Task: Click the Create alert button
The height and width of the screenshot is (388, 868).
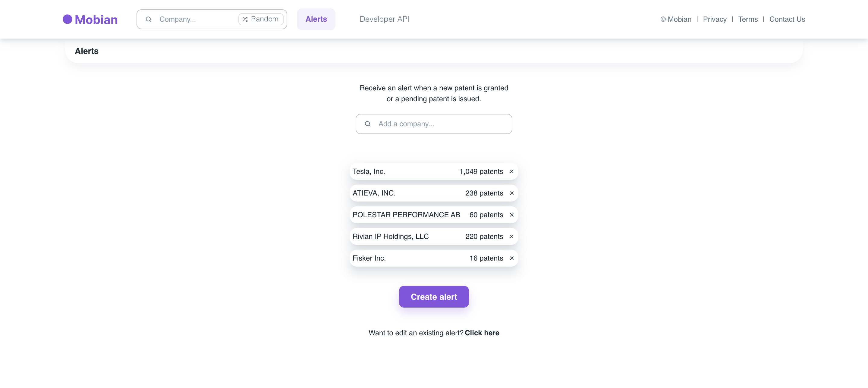Action: [x=434, y=297]
